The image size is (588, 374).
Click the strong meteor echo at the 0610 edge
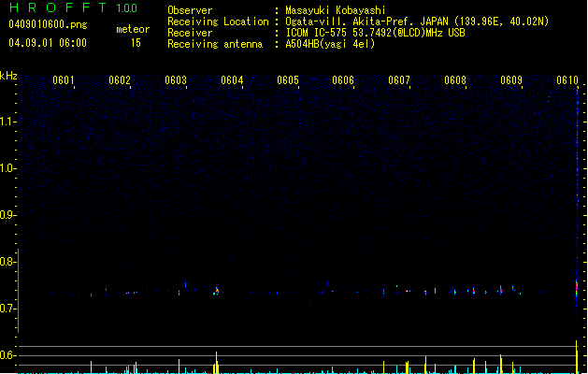pyautogui.click(x=577, y=288)
